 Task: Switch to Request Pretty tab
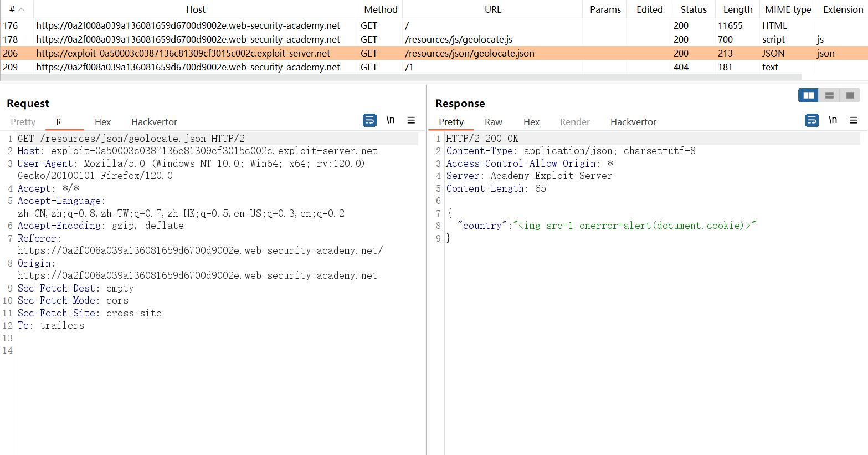click(x=23, y=122)
